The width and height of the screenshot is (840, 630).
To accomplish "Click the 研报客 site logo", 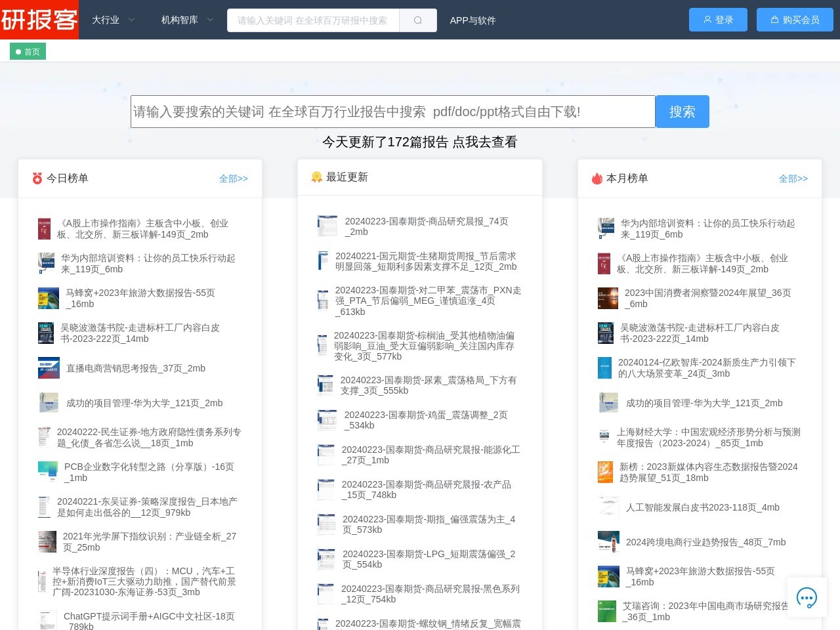I will click(39, 20).
